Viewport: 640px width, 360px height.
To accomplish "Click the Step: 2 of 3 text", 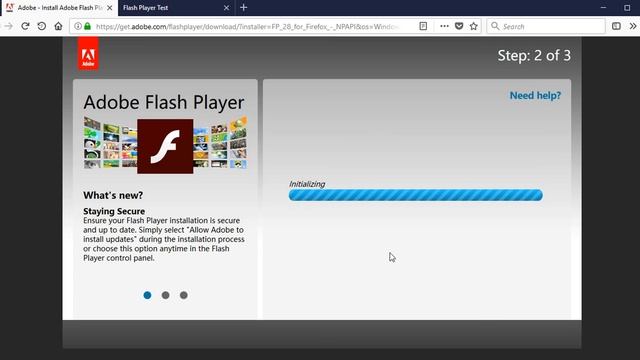I will pos(534,56).
